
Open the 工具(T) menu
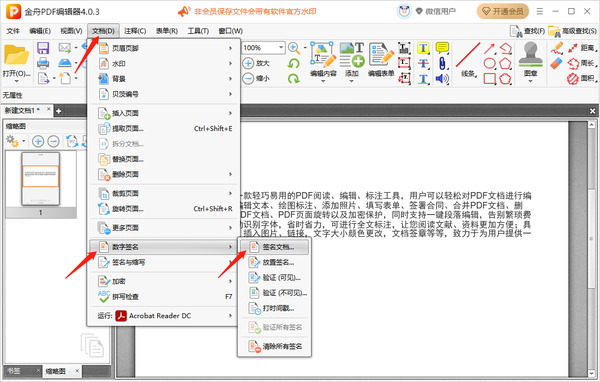198,31
